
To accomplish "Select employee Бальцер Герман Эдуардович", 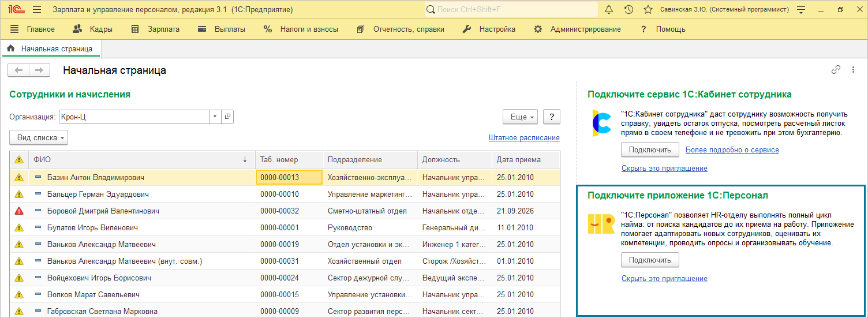I will (98, 194).
